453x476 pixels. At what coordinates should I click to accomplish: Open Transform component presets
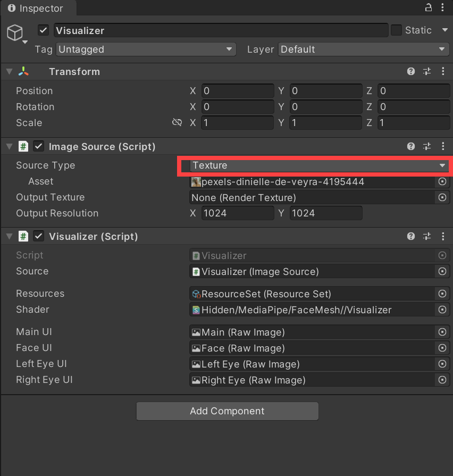(x=427, y=71)
